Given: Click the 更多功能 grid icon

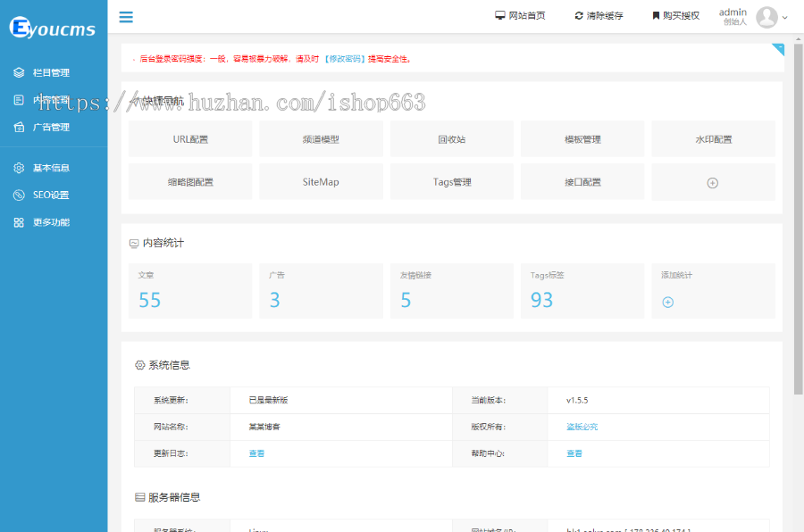Looking at the screenshot, I should point(19,222).
